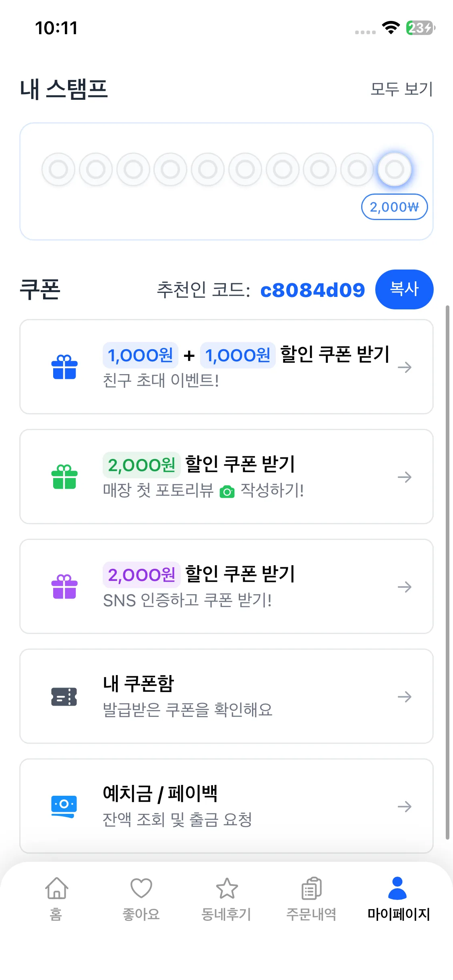Tap the blue gift icon for friend invite
Image resolution: width=453 pixels, height=980 pixels.
click(x=64, y=367)
